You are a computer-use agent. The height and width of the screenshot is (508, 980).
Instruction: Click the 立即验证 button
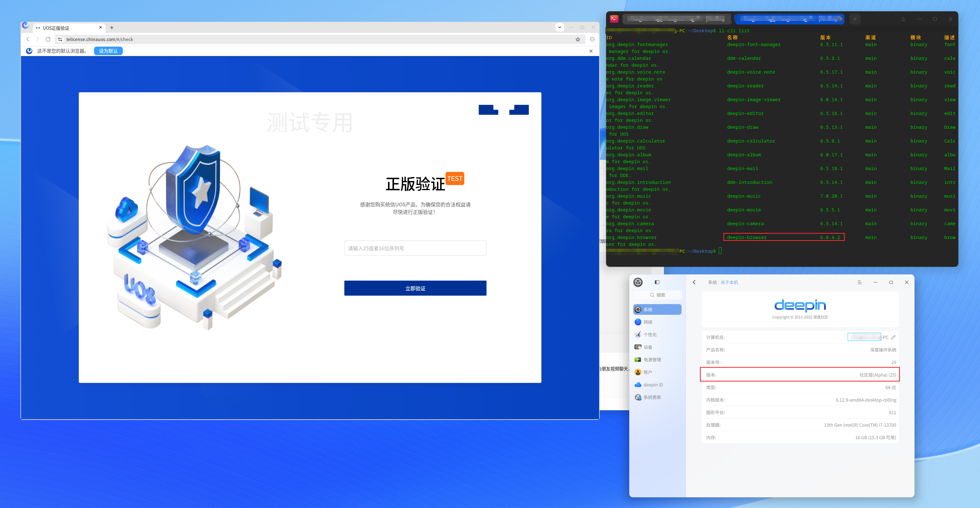[x=415, y=288]
